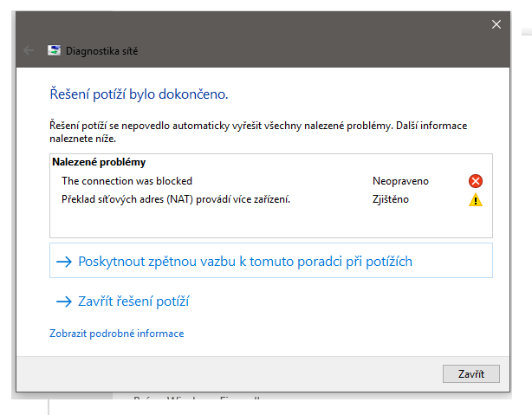Click the red error icon beside Neopraveno

(x=475, y=181)
